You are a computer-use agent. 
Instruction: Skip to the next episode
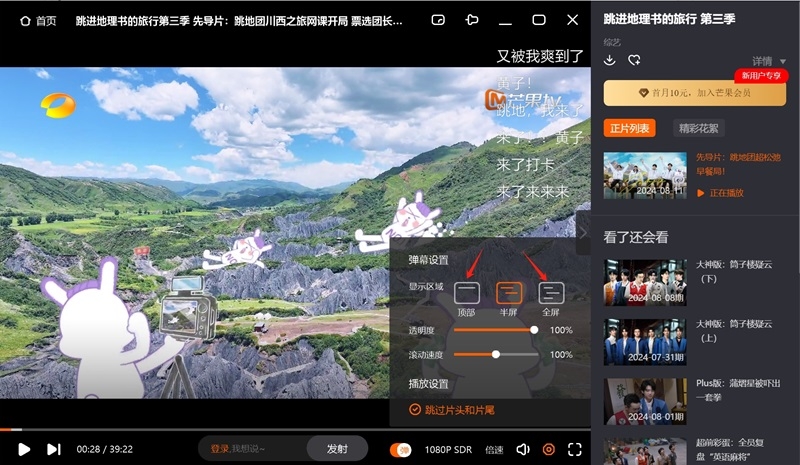click(x=54, y=449)
